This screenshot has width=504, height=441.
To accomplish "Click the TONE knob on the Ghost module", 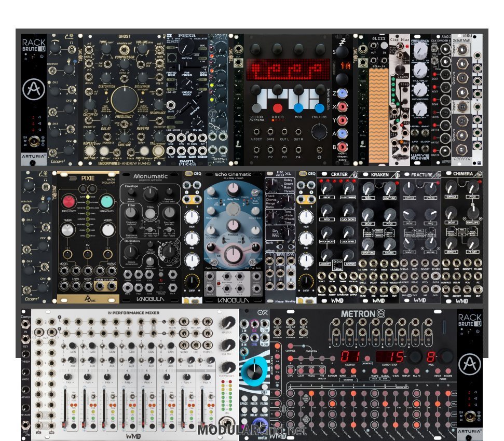I will click(x=106, y=49).
